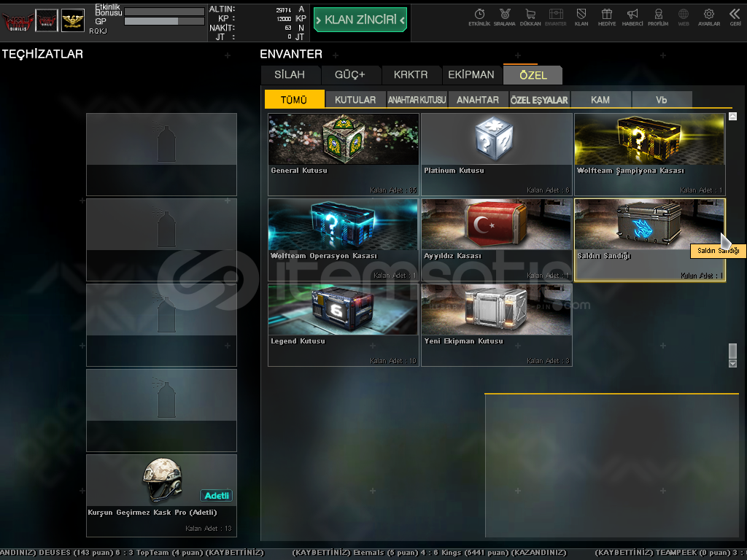Select the Wolfteam Operasyon Kasası item
The image size is (747, 560).
(344, 239)
